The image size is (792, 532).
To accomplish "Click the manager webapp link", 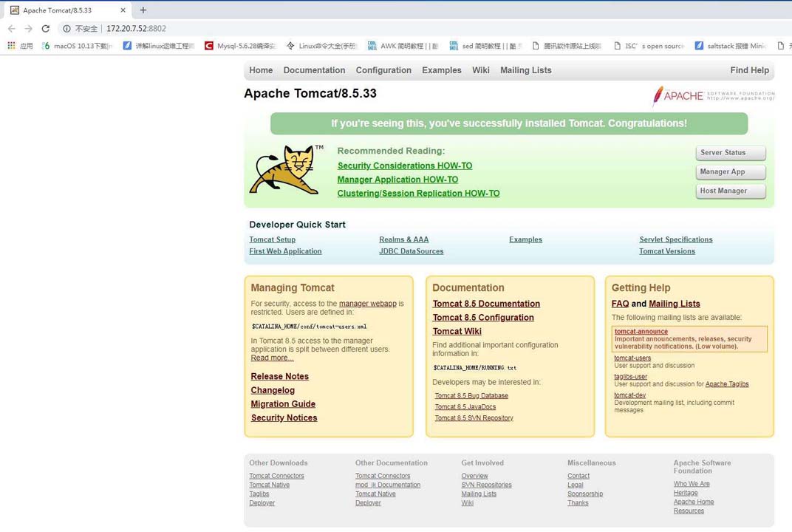I will click(x=368, y=304).
